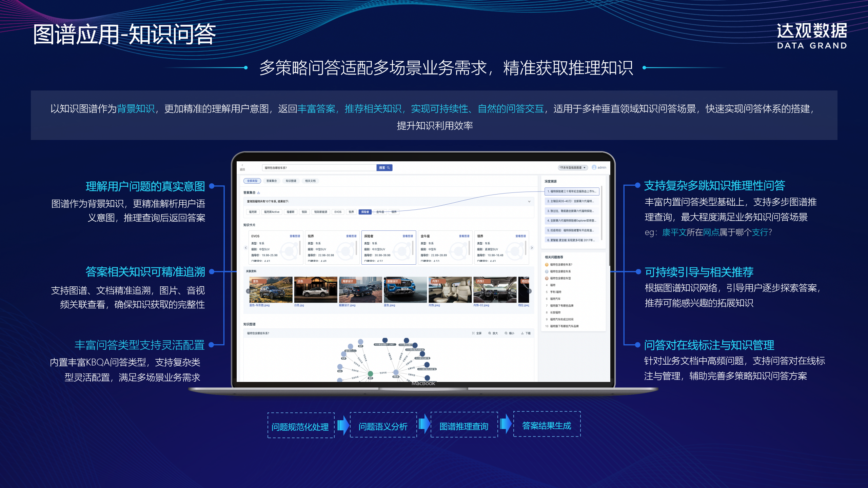The height and width of the screenshot is (488, 868).
Task: Open the 白色.jpg car thumbnail
Action: 315,290
